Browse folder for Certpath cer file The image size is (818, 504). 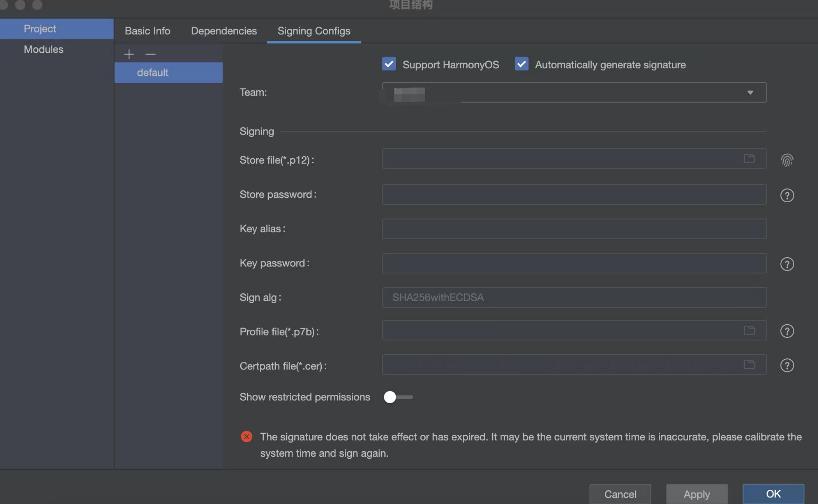(749, 365)
